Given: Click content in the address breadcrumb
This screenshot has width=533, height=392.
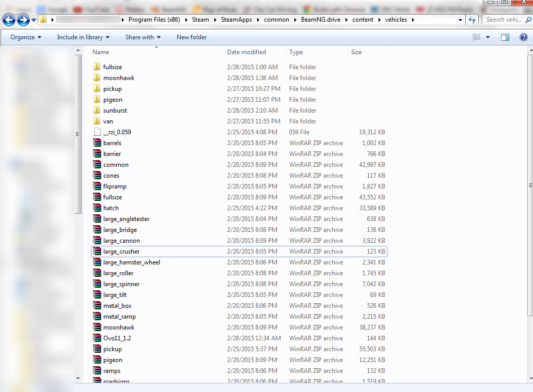Looking at the screenshot, I should click(x=363, y=20).
